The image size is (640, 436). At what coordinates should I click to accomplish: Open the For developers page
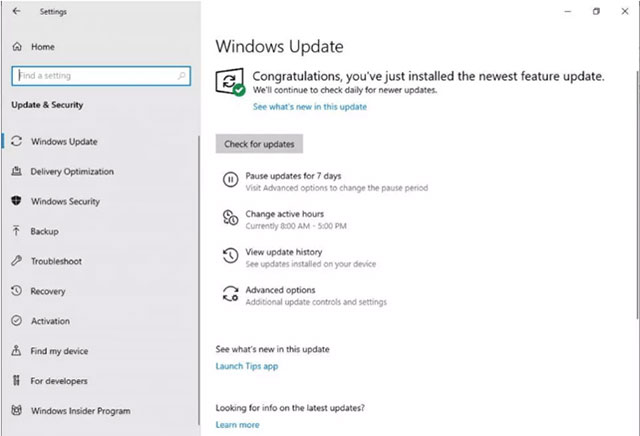(x=59, y=381)
